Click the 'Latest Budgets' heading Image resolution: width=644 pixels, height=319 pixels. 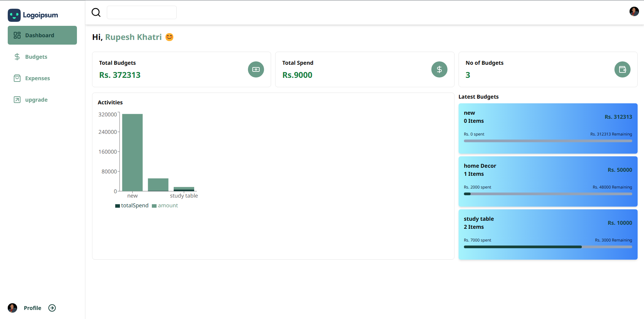point(478,97)
